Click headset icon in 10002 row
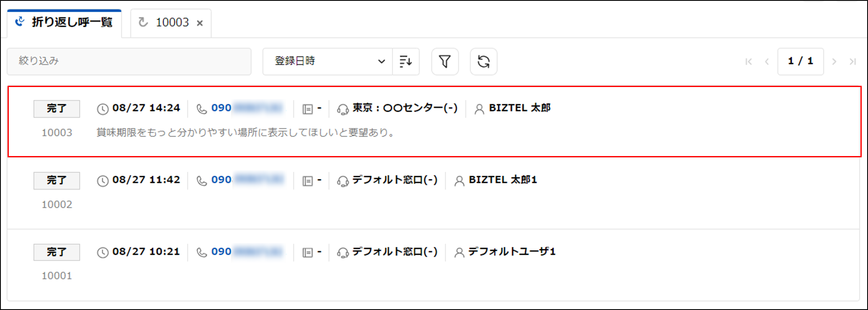The height and width of the screenshot is (310, 868). point(343,181)
